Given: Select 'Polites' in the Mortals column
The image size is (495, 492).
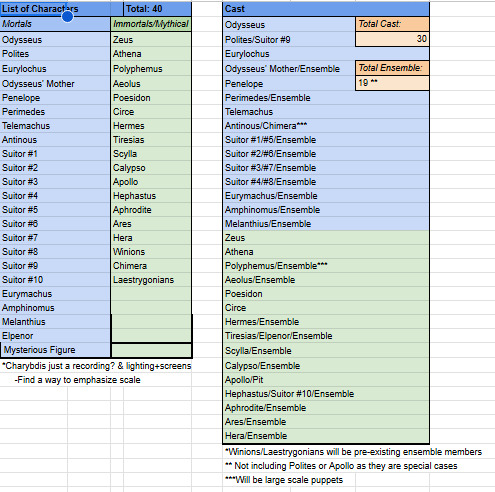Looking at the screenshot, I should point(55,54).
